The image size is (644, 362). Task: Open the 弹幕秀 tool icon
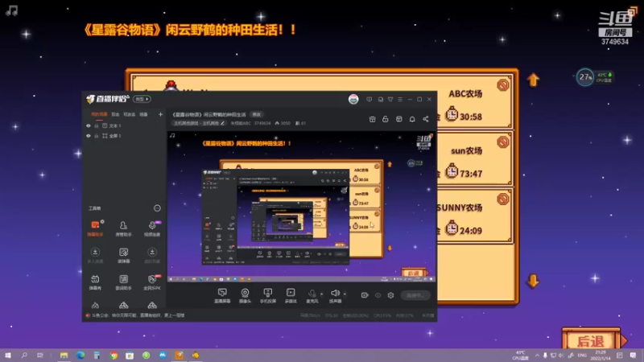tap(95, 282)
